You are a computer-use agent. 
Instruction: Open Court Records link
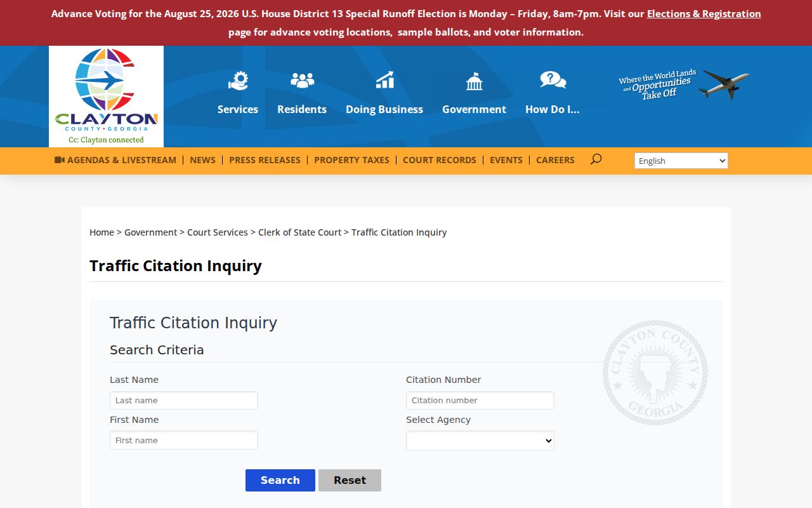coord(439,160)
